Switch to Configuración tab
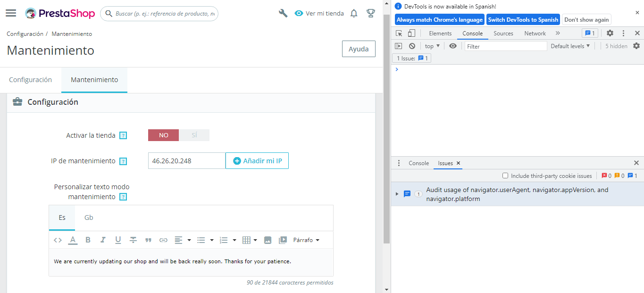The image size is (644, 293). [31, 80]
